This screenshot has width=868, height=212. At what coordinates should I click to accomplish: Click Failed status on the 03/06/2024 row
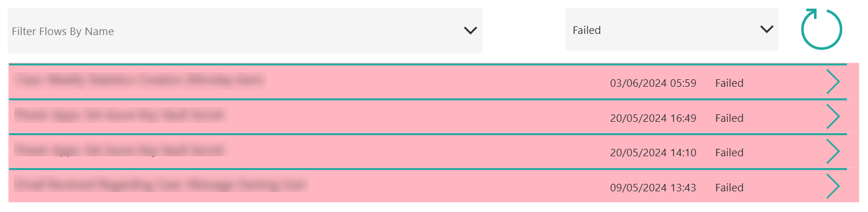click(x=730, y=83)
